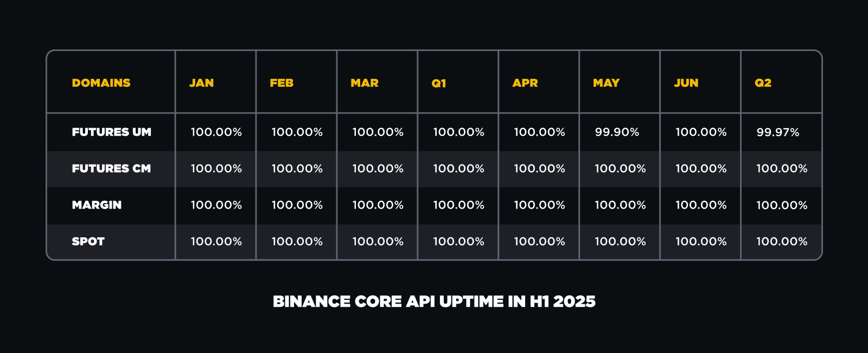Select the JUN column header
The width and height of the screenshot is (868, 353).
[x=686, y=83]
